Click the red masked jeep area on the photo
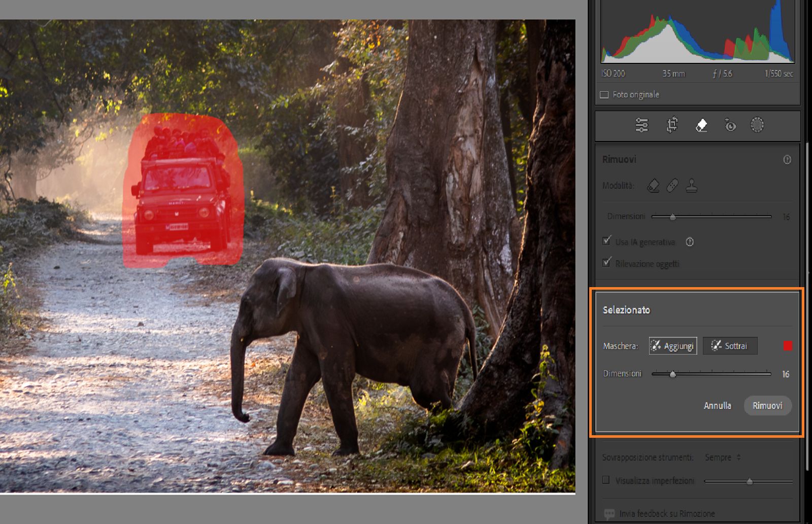 point(183,190)
